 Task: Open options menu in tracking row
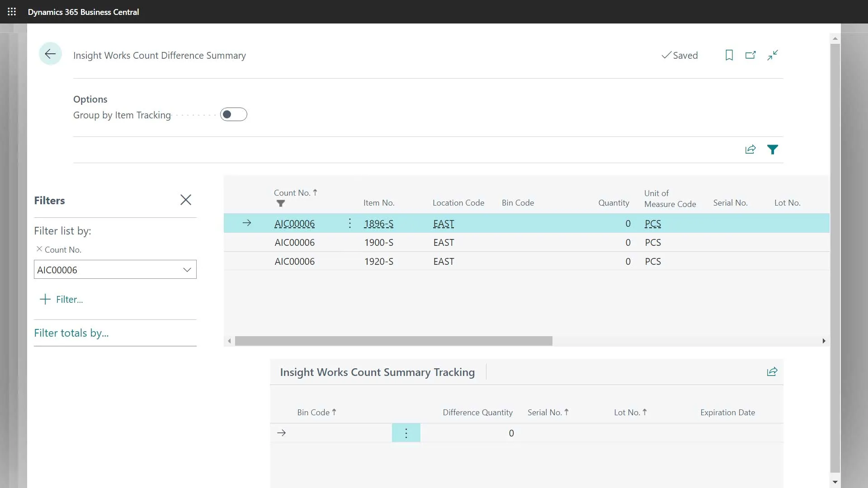406,432
